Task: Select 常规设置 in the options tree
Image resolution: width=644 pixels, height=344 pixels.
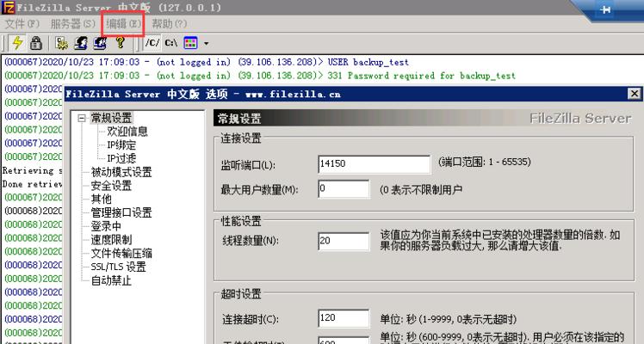Action: pos(111,118)
